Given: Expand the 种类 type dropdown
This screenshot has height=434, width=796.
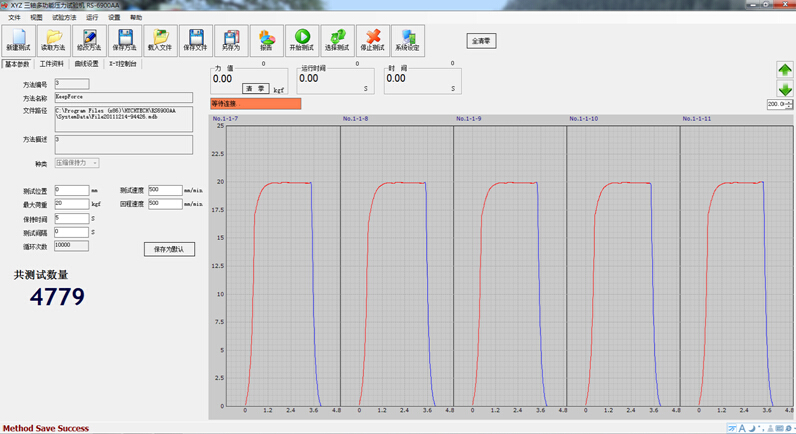Looking at the screenshot, I should point(95,163).
